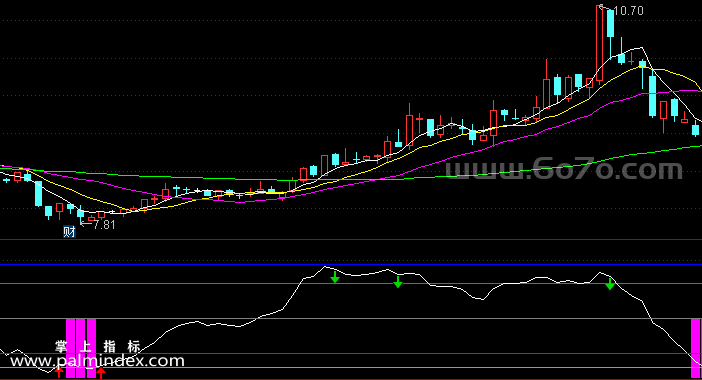Select the blue horizontal line in indicator panel

coord(351,265)
